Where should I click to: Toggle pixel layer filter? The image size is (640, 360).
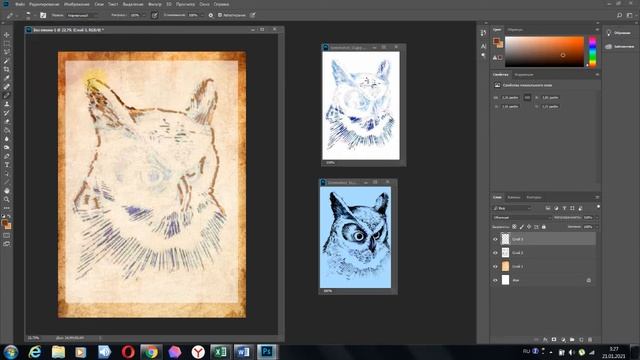(548, 208)
